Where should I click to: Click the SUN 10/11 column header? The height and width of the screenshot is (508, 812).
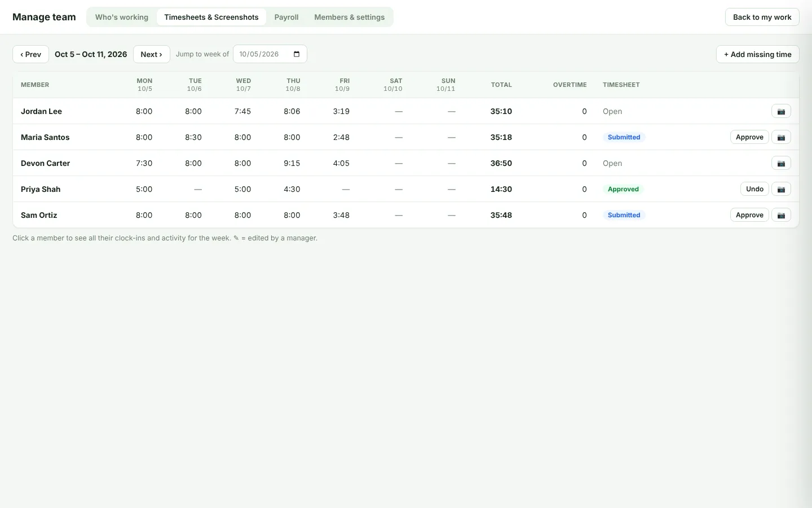coord(446,85)
